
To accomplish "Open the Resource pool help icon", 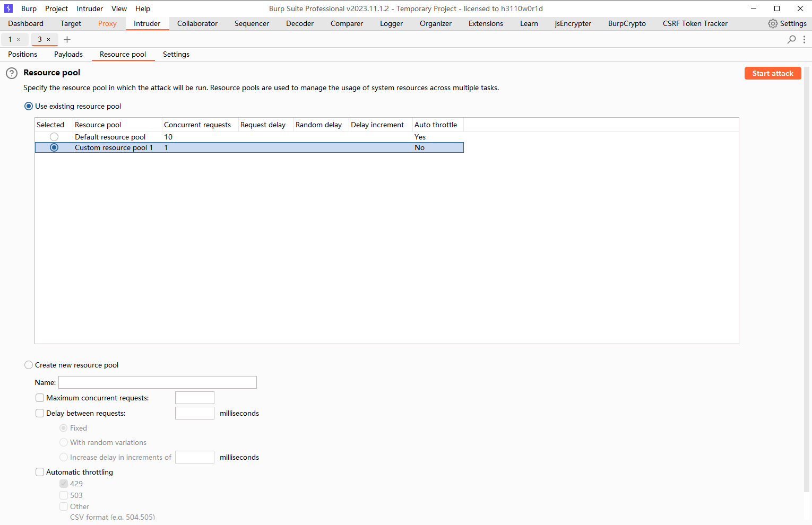I will pos(12,73).
